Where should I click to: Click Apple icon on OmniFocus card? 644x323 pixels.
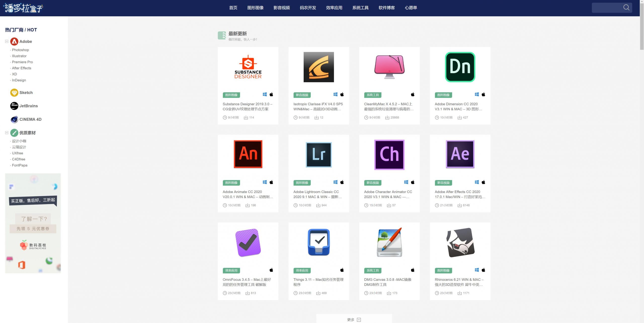pos(271,270)
